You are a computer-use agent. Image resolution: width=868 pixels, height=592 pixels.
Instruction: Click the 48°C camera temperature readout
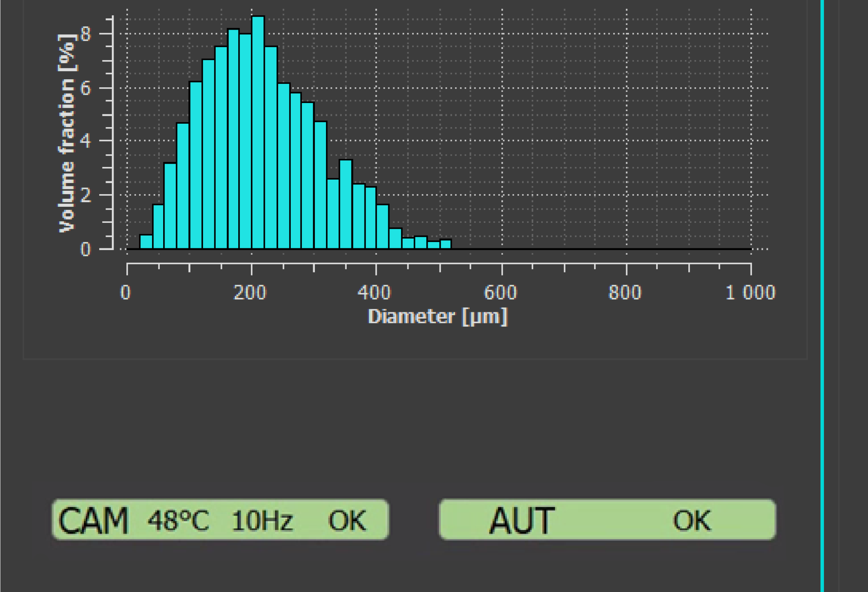point(178,520)
